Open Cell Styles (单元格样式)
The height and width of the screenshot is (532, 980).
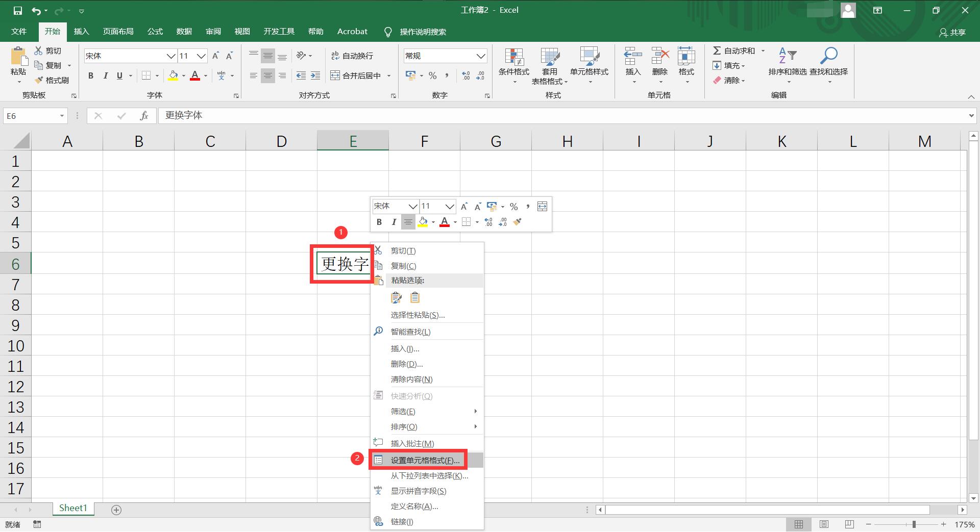tap(589, 66)
